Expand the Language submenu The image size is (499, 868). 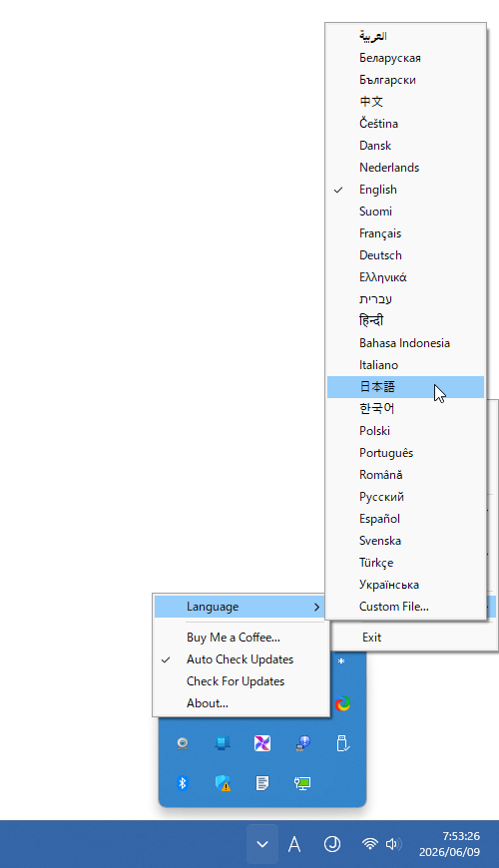[241, 607]
